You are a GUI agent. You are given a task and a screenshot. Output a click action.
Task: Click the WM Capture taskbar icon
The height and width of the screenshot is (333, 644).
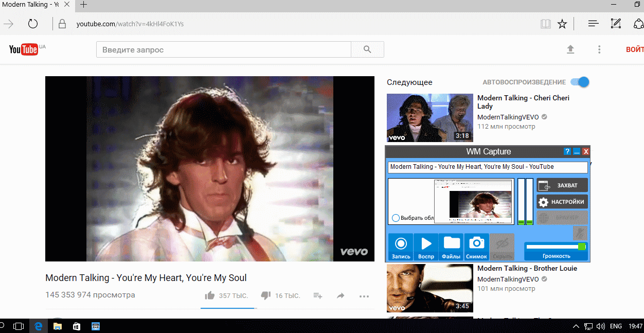pos(96,326)
